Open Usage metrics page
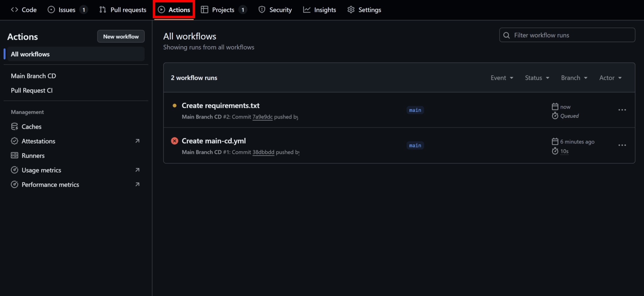The image size is (644, 296). pos(41,170)
